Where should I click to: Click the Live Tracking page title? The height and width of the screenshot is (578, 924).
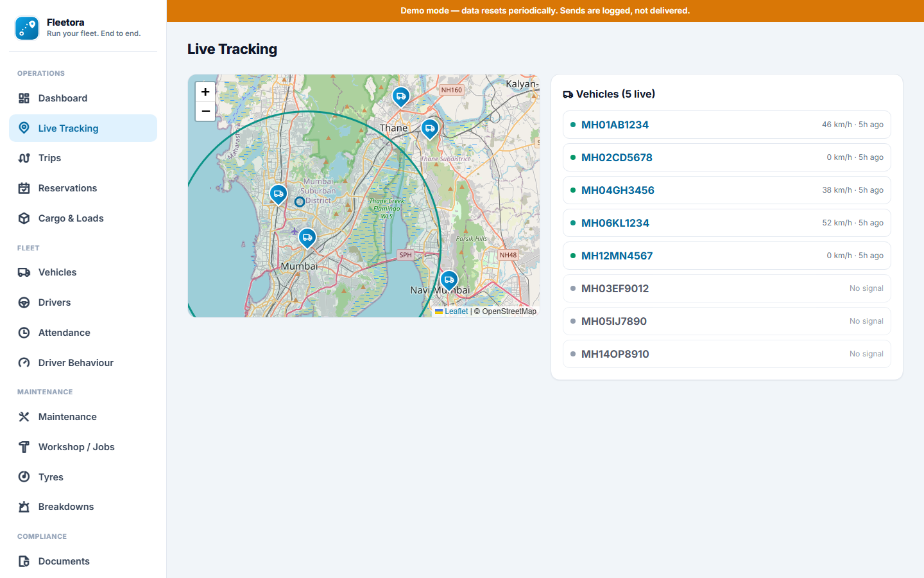[232, 49]
